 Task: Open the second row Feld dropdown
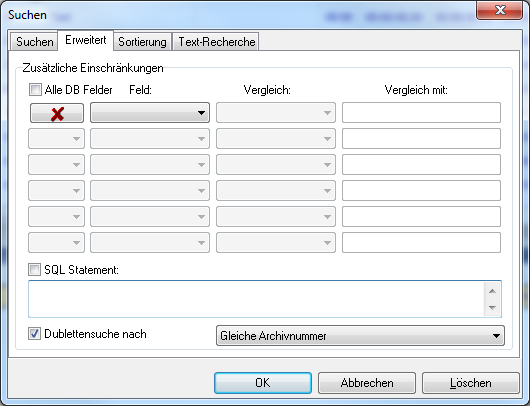tap(150, 139)
